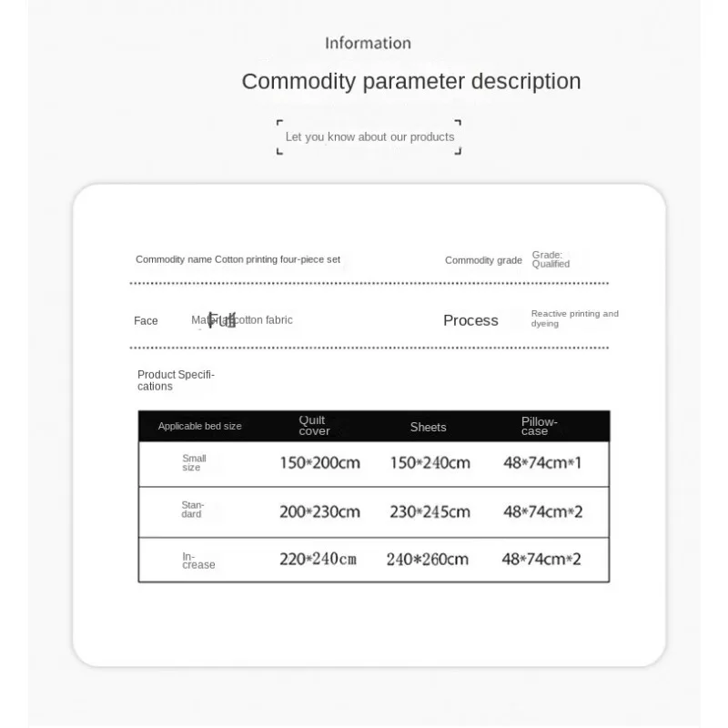Click the "Applicable bed size" column header
728x728 pixels.
[199, 426]
